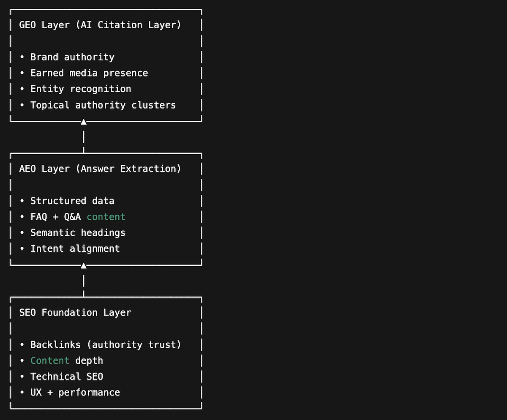Select the Structured data bullet line

72,201
